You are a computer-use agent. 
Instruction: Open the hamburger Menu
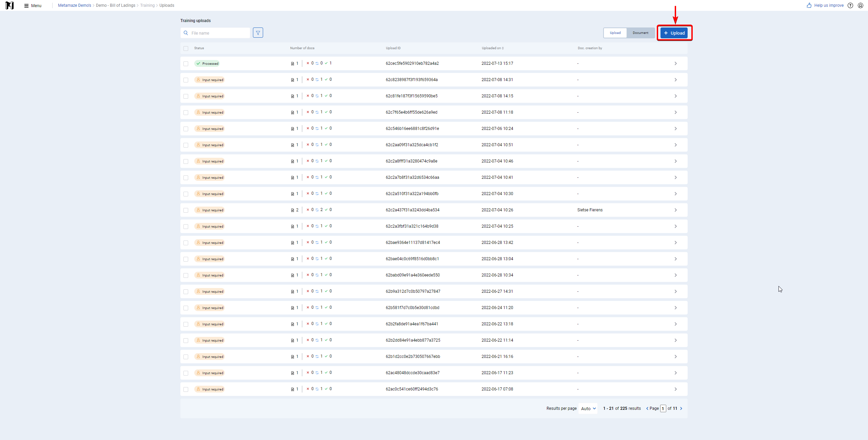pyautogui.click(x=33, y=5)
